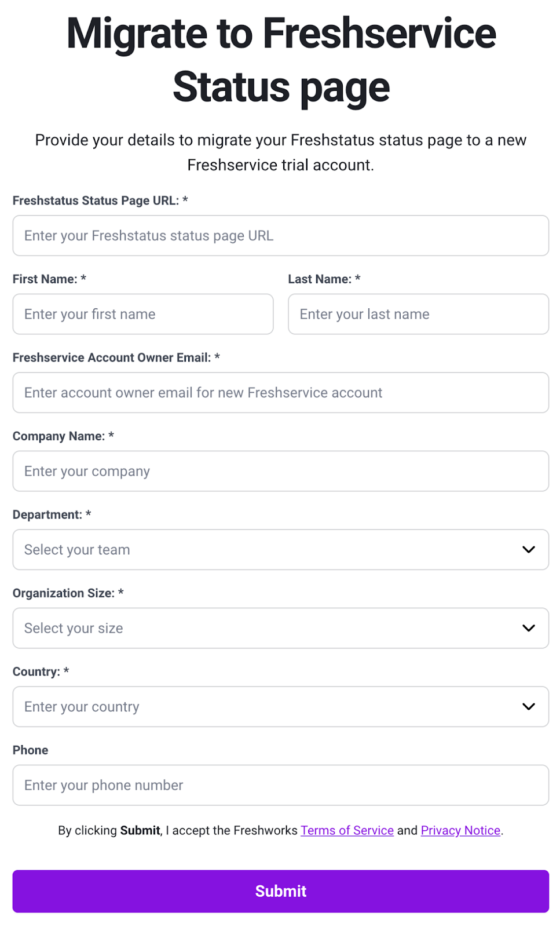The image size is (560, 927).
Task: Click the 'Migrate to Freshservice Status page' heading
Action: (x=281, y=60)
